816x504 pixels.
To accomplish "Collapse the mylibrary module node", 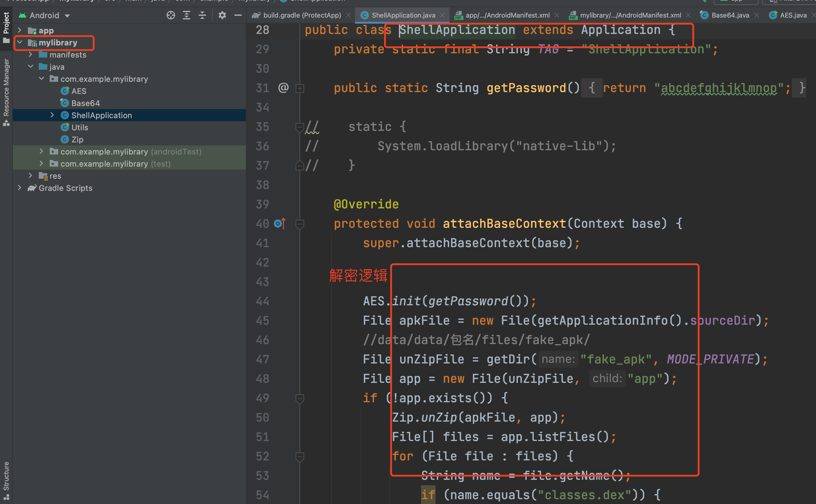I will coord(20,42).
